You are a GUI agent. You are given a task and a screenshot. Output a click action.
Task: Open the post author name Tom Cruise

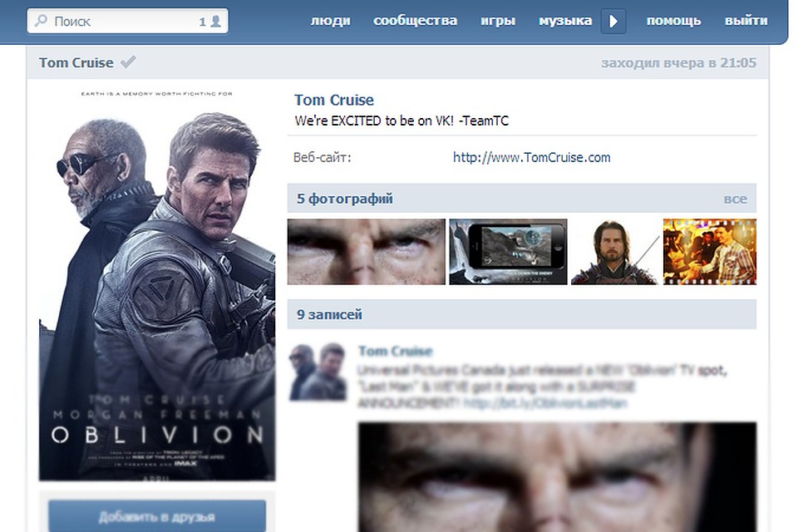point(396,351)
